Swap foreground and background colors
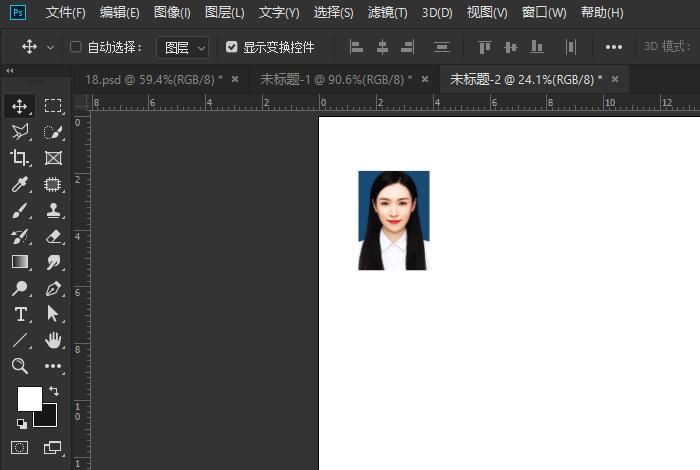 pos(54,391)
